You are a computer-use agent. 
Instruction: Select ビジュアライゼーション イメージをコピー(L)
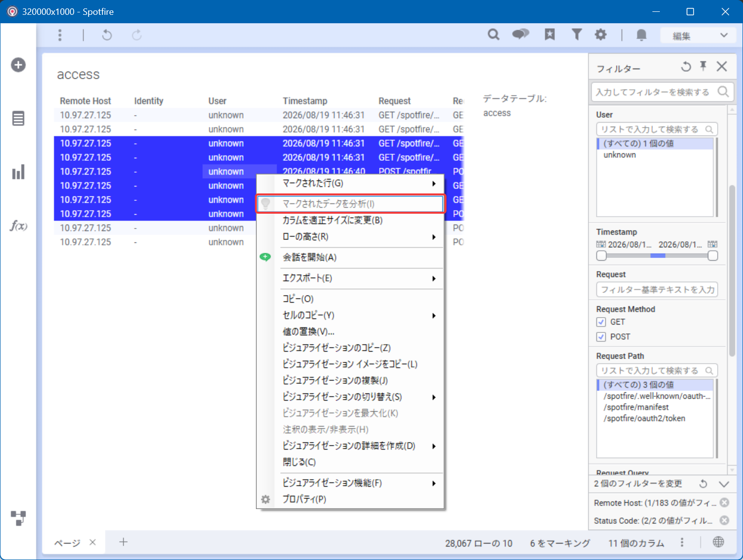pyautogui.click(x=349, y=364)
